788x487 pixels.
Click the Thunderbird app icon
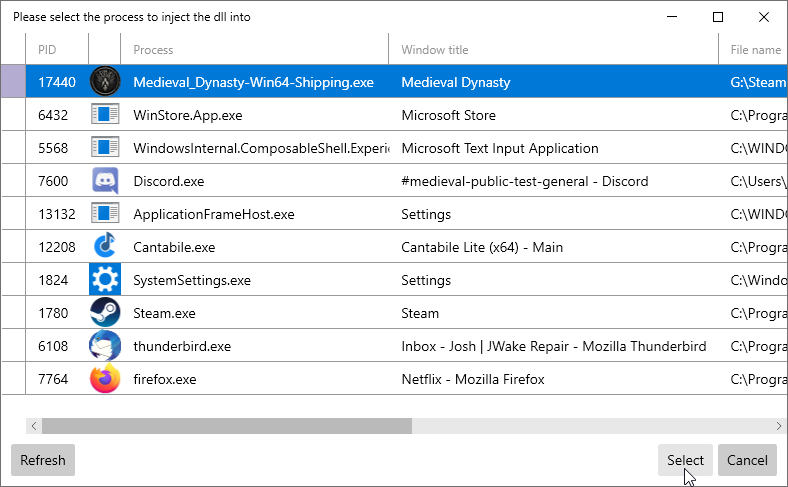[x=105, y=346]
